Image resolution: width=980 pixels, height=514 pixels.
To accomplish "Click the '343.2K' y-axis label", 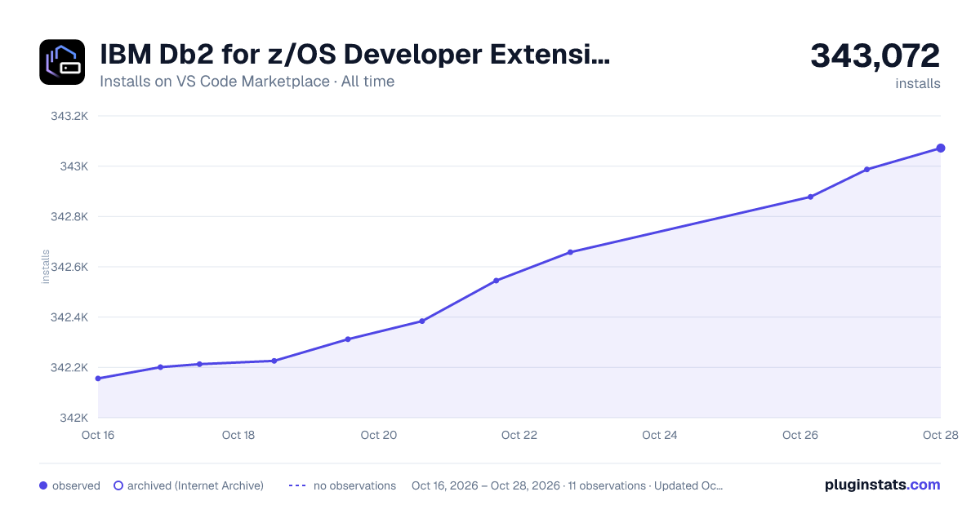I will click(69, 116).
